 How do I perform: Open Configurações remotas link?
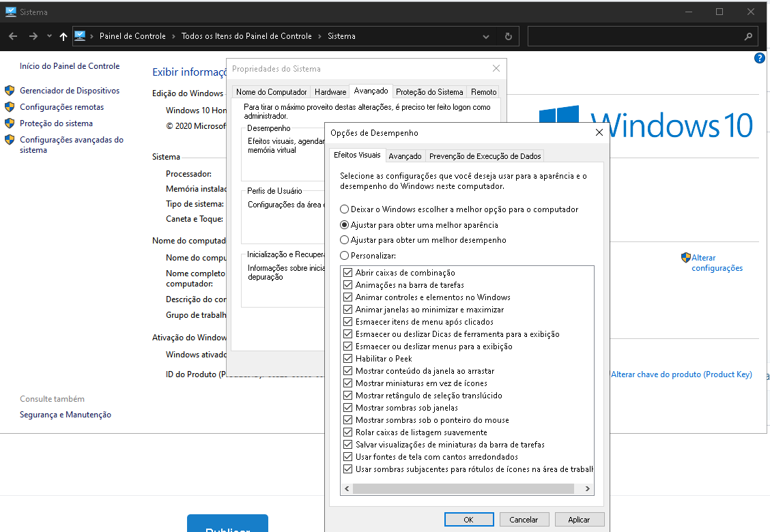pyautogui.click(x=62, y=107)
